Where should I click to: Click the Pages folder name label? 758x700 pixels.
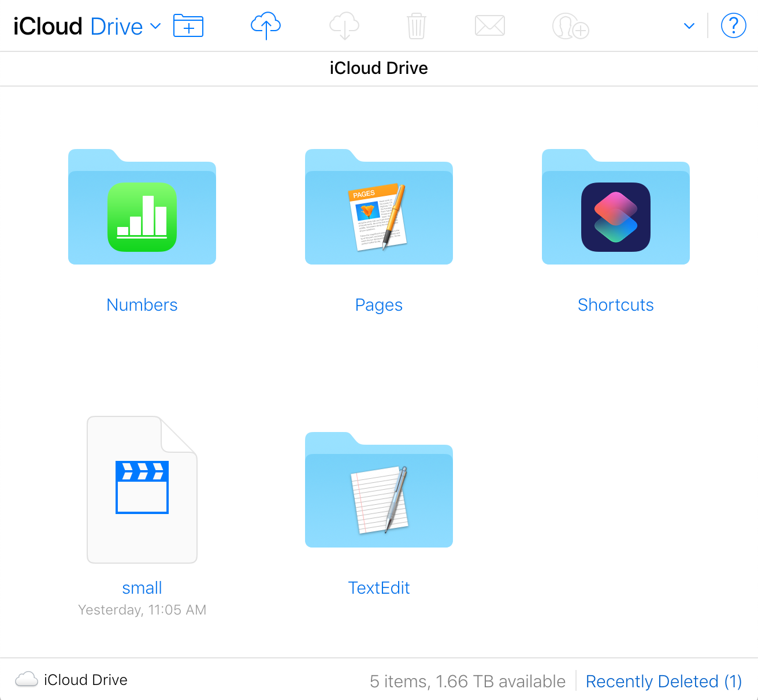(x=379, y=305)
